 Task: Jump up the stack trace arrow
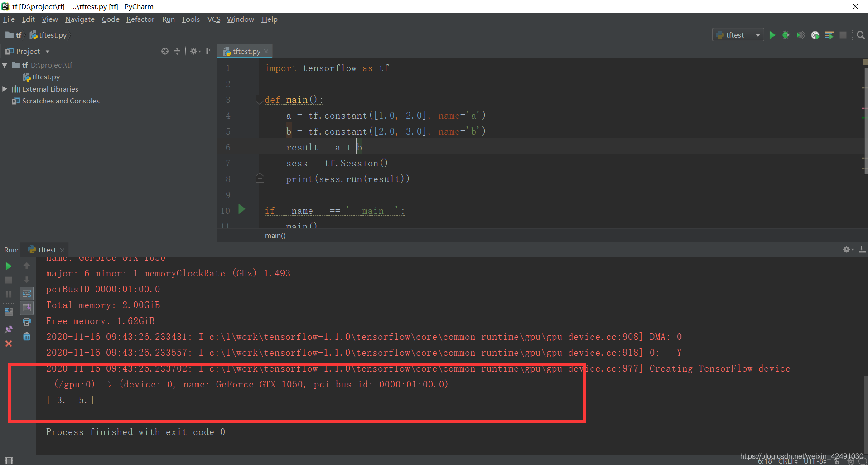(27, 266)
